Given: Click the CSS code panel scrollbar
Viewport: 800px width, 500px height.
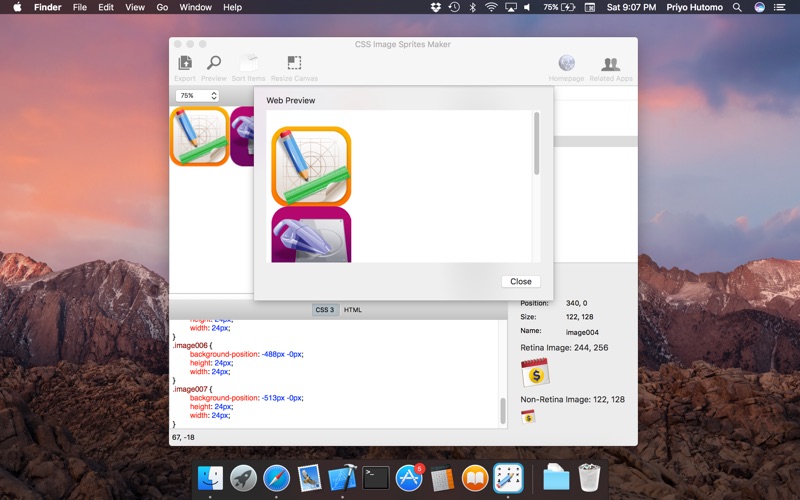Looking at the screenshot, I should (502, 410).
